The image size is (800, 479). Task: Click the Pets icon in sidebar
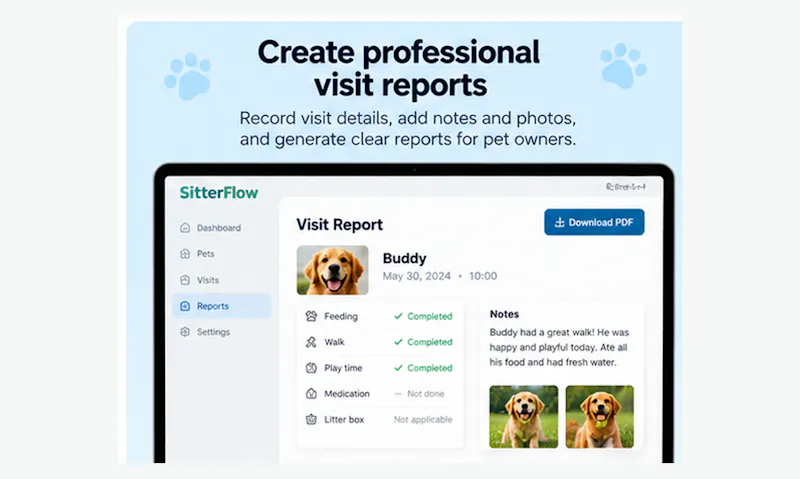pyautogui.click(x=185, y=254)
